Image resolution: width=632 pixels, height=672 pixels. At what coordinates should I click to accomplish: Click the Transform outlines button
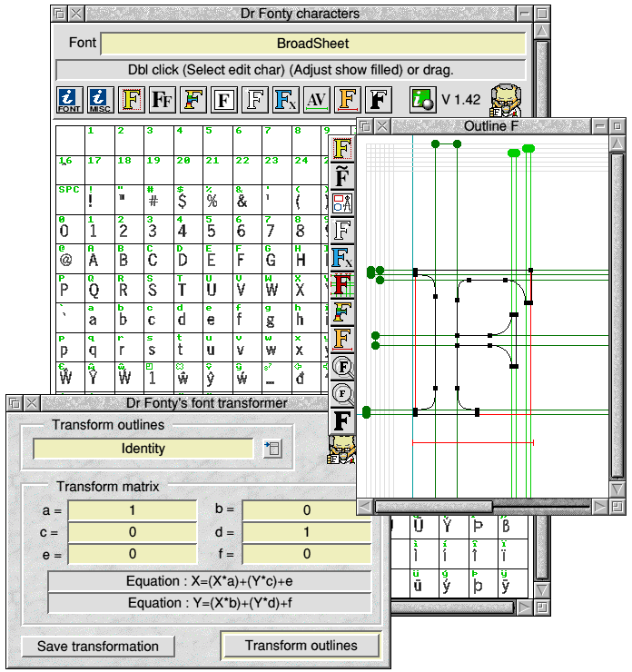[301, 646]
